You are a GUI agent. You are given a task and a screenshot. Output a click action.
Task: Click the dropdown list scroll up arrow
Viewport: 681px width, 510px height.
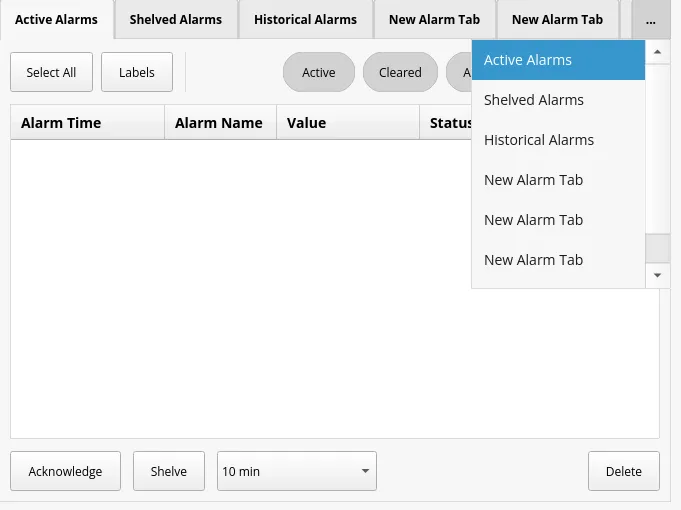tap(657, 51)
